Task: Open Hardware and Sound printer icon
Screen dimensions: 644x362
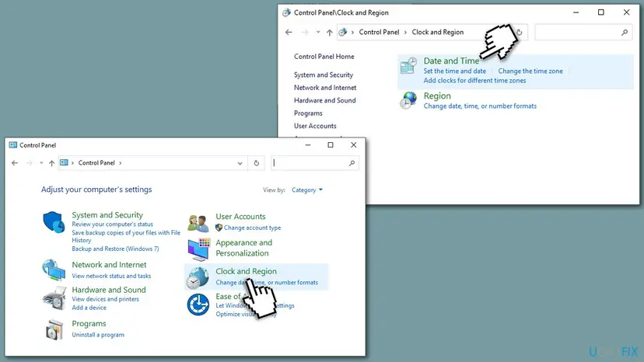Action: coord(54,298)
